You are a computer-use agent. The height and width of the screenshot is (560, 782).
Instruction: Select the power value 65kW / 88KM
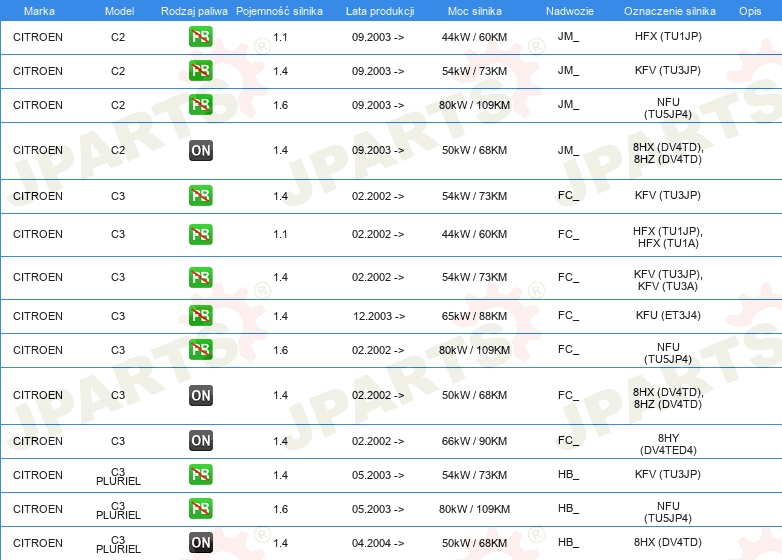[x=474, y=316]
